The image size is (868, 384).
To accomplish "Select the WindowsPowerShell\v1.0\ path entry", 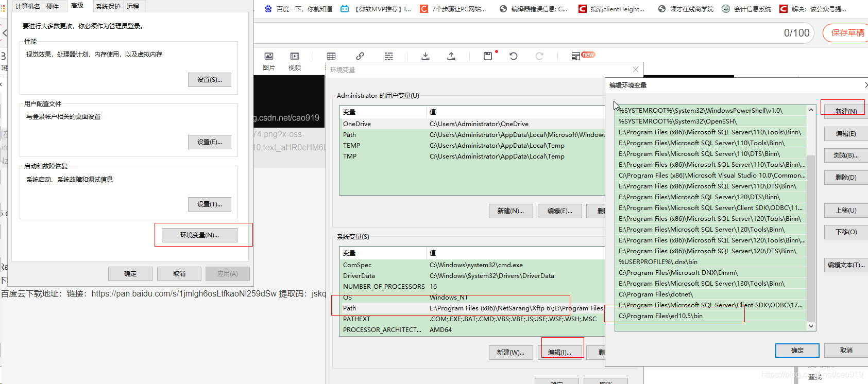I will coord(711,111).
